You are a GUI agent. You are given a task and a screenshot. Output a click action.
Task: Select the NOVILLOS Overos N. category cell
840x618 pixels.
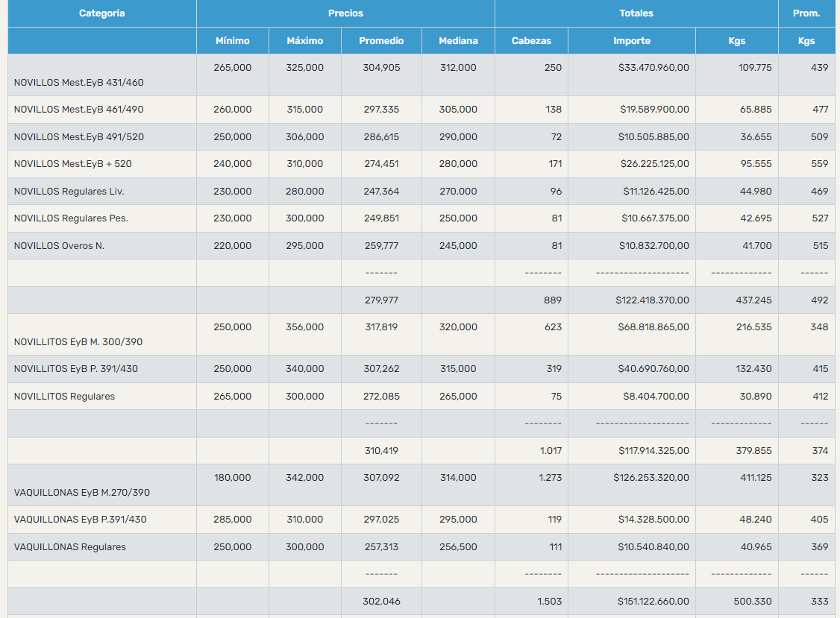tap(59, 246)
